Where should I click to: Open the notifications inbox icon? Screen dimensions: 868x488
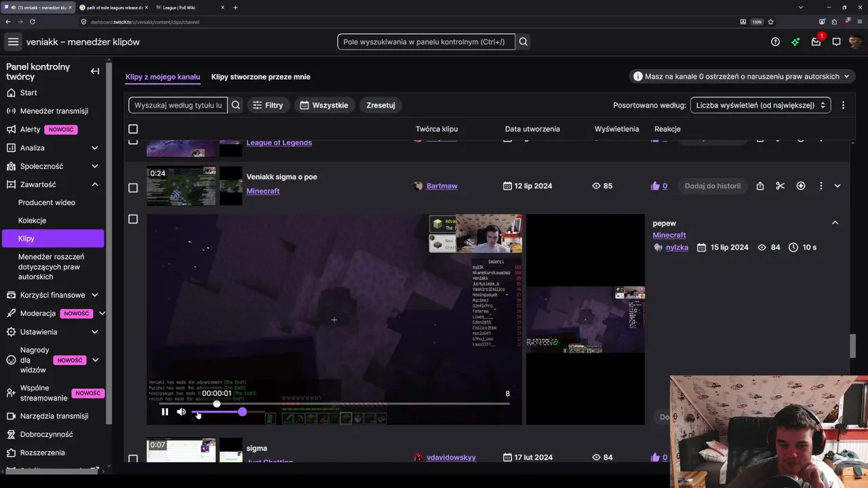click(816, 42)
